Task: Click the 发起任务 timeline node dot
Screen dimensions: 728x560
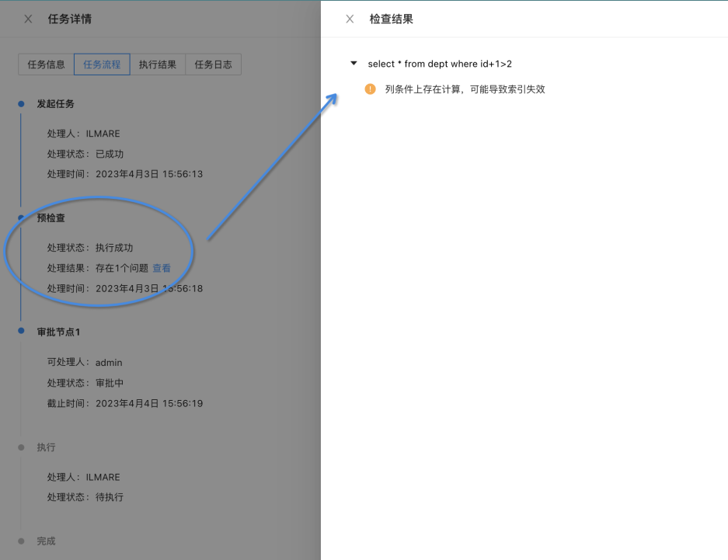Action: pos(19,103)
